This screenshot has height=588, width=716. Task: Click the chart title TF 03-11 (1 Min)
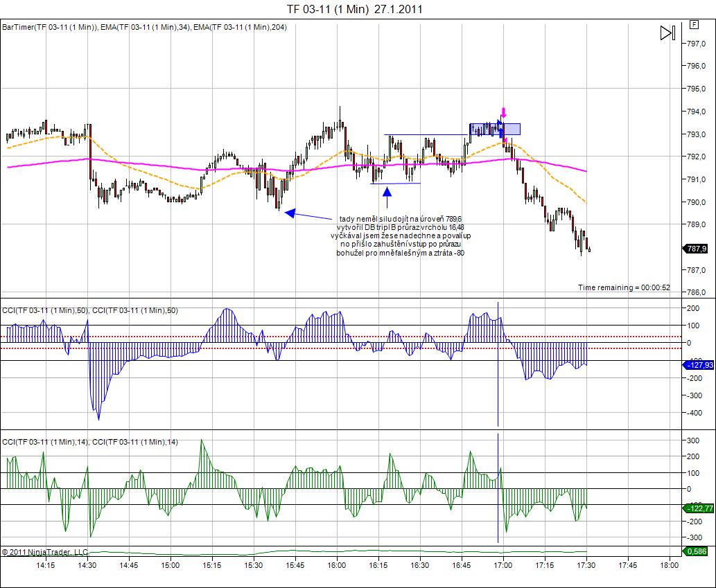(355, 9)
